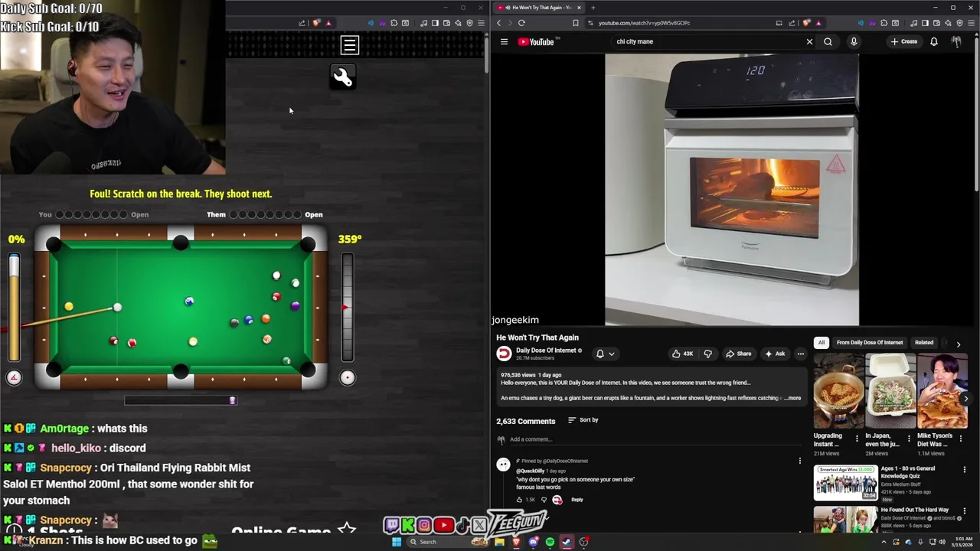The width and height of the screenshot is (980, 551).
Task: Open the pool game hamburger menu
Action: coord(349,46)
